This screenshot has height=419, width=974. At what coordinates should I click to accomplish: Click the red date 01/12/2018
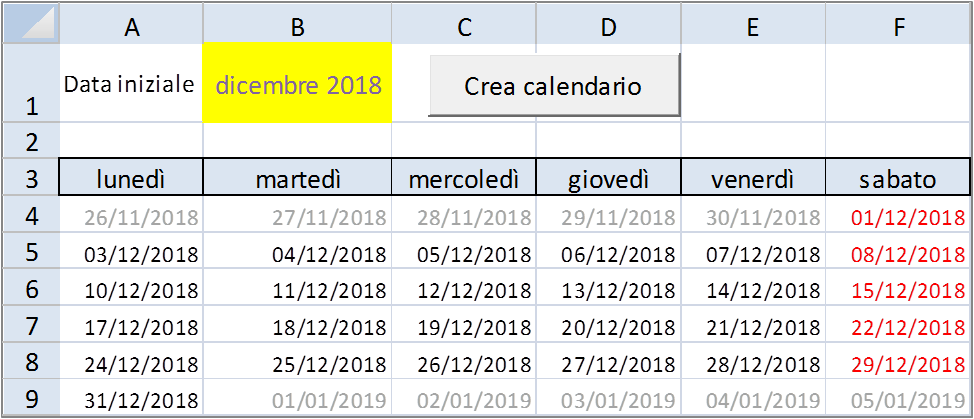point(898,217)
